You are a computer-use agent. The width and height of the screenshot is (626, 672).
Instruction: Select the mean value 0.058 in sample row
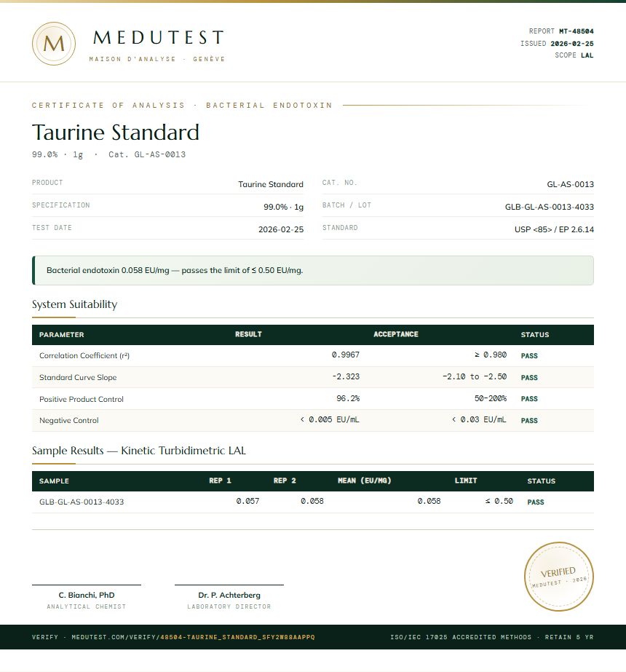coord(429,501)
